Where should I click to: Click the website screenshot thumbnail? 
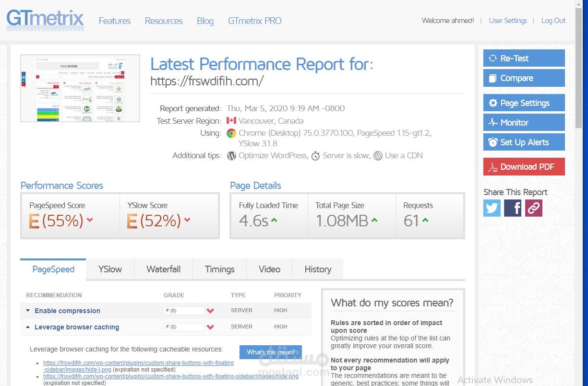tap(80, 88)
